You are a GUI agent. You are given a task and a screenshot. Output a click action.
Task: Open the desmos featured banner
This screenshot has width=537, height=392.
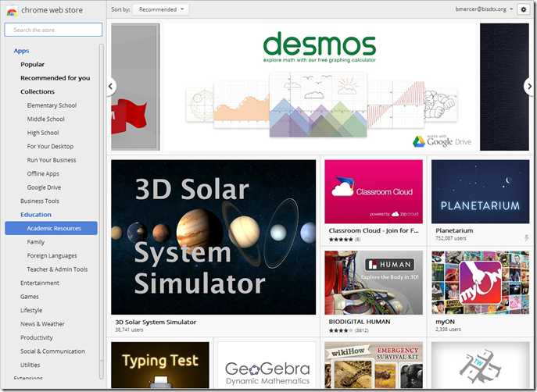coord(320,87)
